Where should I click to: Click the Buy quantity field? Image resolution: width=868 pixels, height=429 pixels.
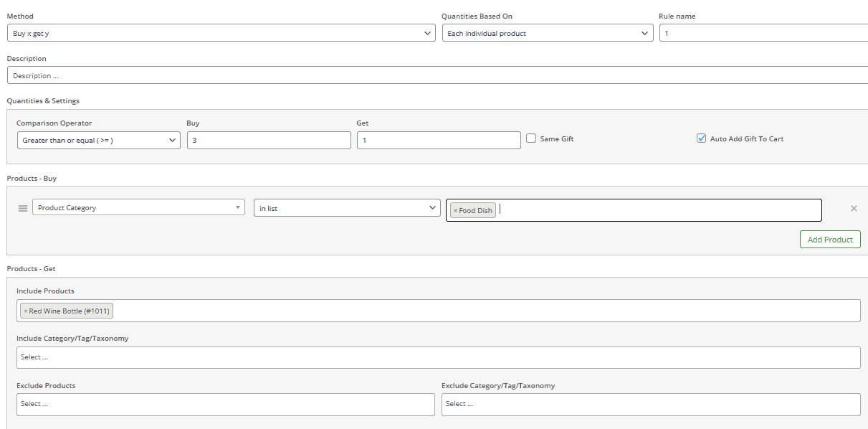pyautogui.click(x=269, y=139)
